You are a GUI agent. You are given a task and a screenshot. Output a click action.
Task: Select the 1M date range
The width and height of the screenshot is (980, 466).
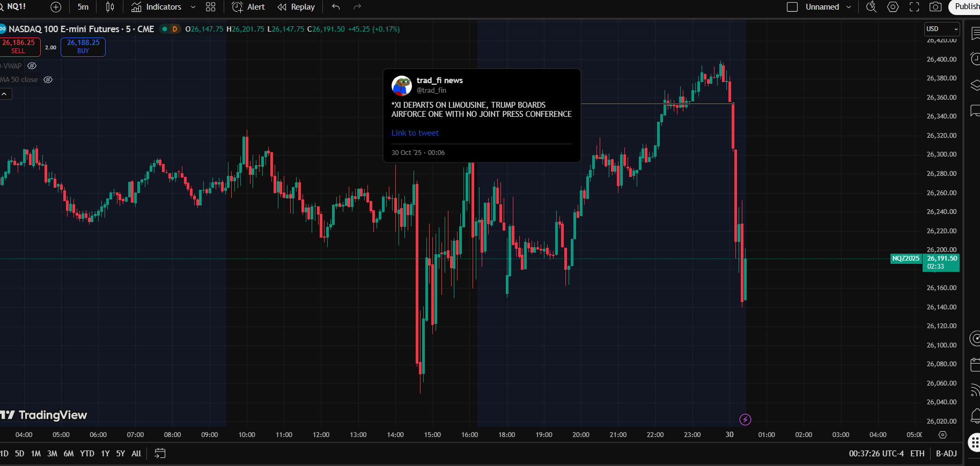(x=36, y=454)
